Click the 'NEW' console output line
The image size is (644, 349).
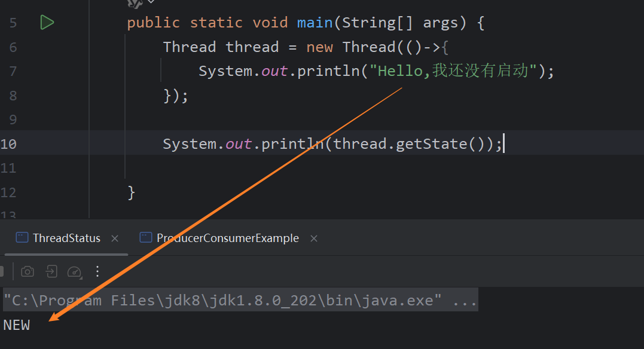click(x=16, y=325)
